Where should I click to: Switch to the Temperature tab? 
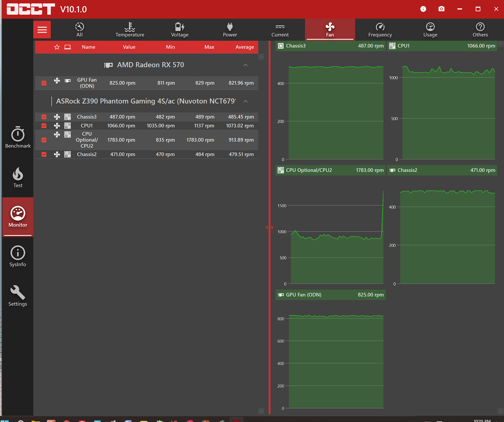coord(130,30)
